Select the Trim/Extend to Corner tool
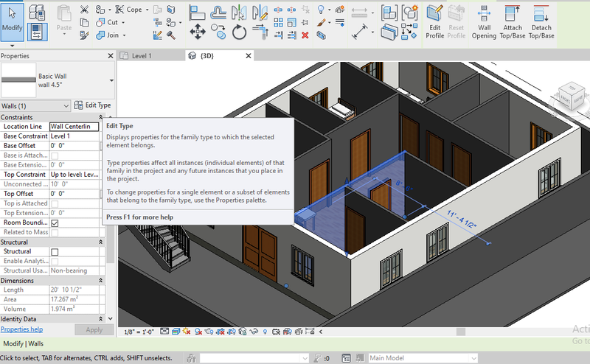The image size is (590, 364). pyautogui.click(x=260, y=32)
